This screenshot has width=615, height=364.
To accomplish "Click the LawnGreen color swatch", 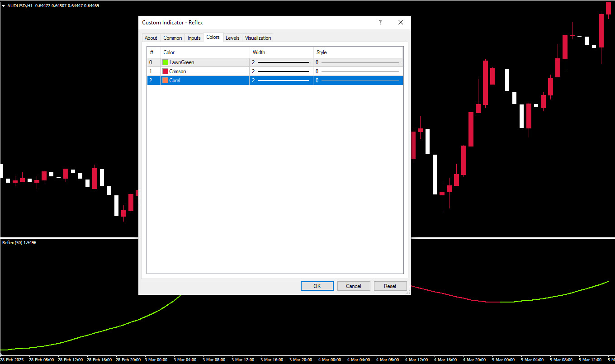I will pyautogui.click(x=165, y=62).
